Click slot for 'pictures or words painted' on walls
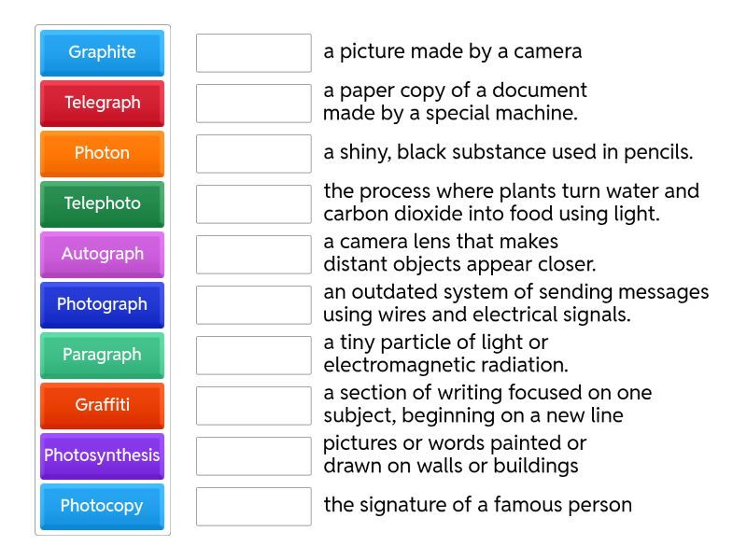The width and height of the screenshot is (747, 560). pos(253,455)
